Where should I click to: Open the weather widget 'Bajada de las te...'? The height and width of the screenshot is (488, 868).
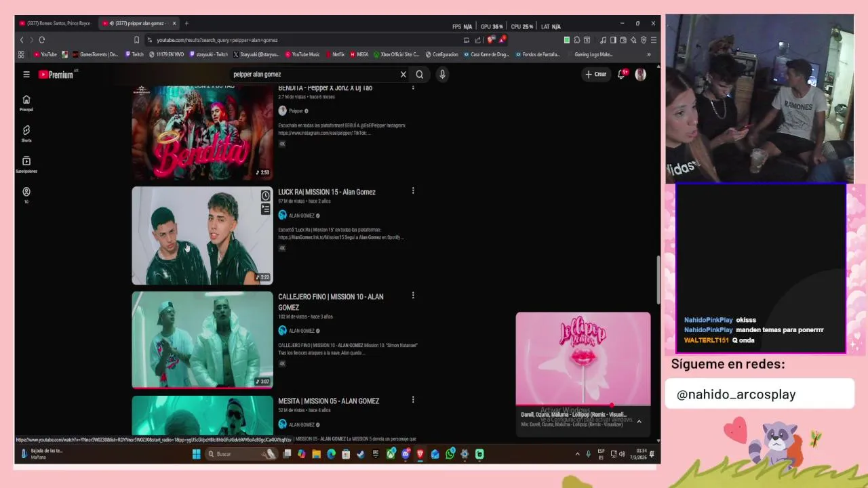(x=42, y=453)
